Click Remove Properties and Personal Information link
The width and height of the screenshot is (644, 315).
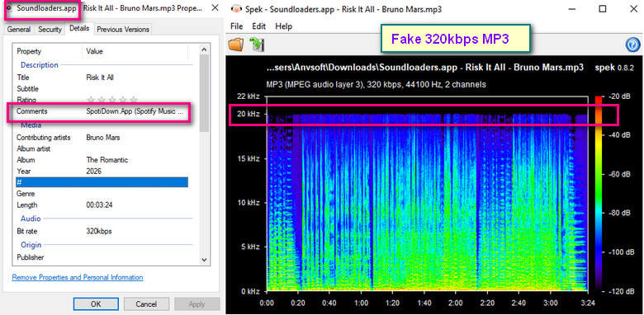(x=78, y=277)
